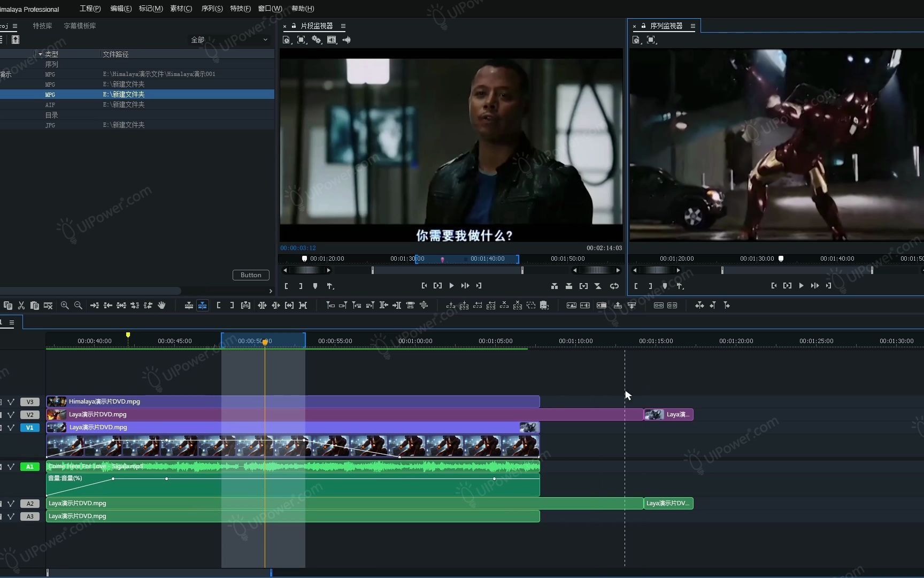Screen dimensions: 924x578
Task: Click the Copy icon in timeline toolbar
Action: tap(8, 305)
